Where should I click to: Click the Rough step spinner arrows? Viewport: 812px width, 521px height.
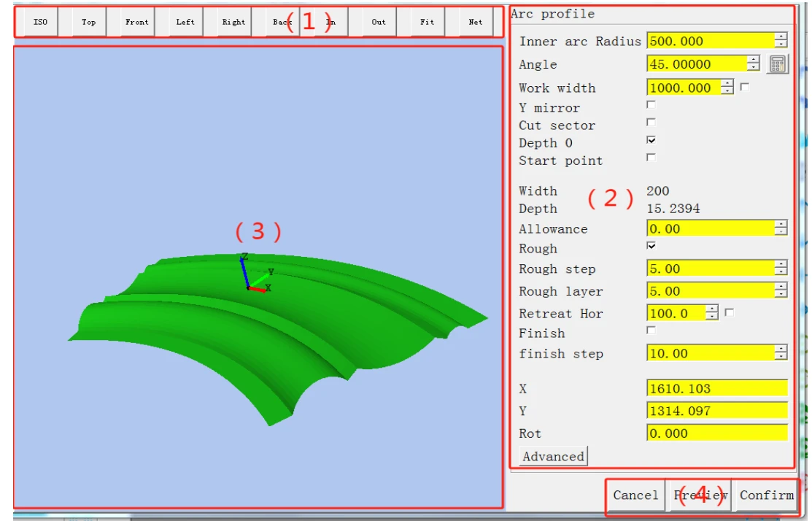pos(781,269)
